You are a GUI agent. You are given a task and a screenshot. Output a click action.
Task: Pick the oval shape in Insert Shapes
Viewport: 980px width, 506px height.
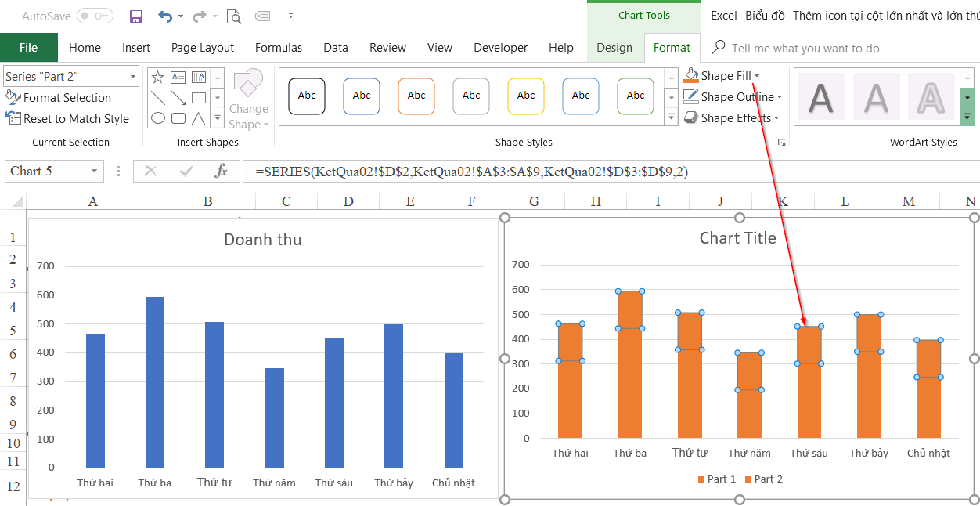[157, 118]
